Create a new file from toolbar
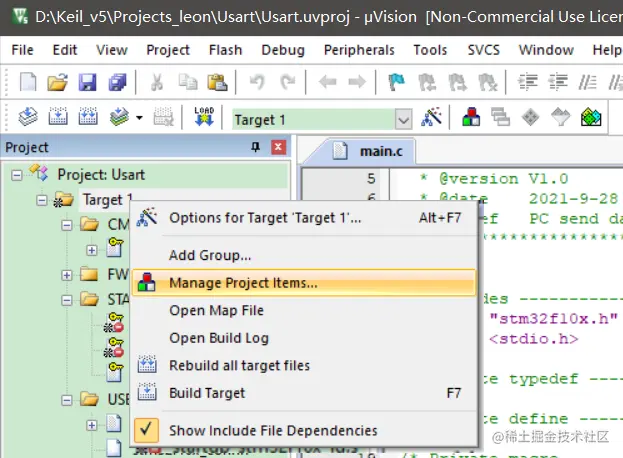 click(x=28, y=82)
